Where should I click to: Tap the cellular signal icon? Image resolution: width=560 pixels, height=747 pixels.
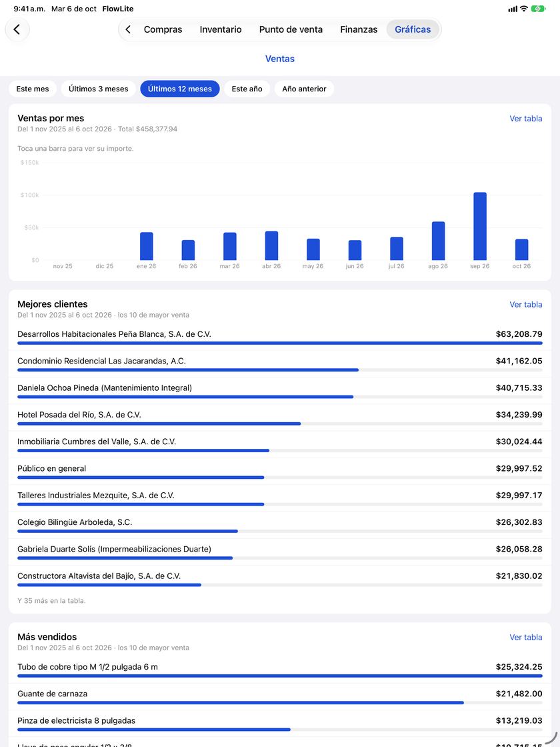pyautogui.click(x=513, y=9)
